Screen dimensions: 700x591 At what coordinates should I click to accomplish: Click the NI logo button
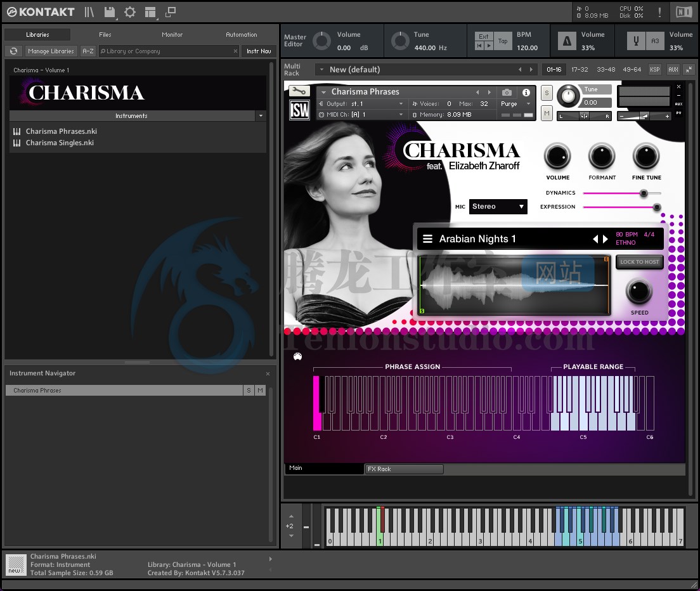684,12
